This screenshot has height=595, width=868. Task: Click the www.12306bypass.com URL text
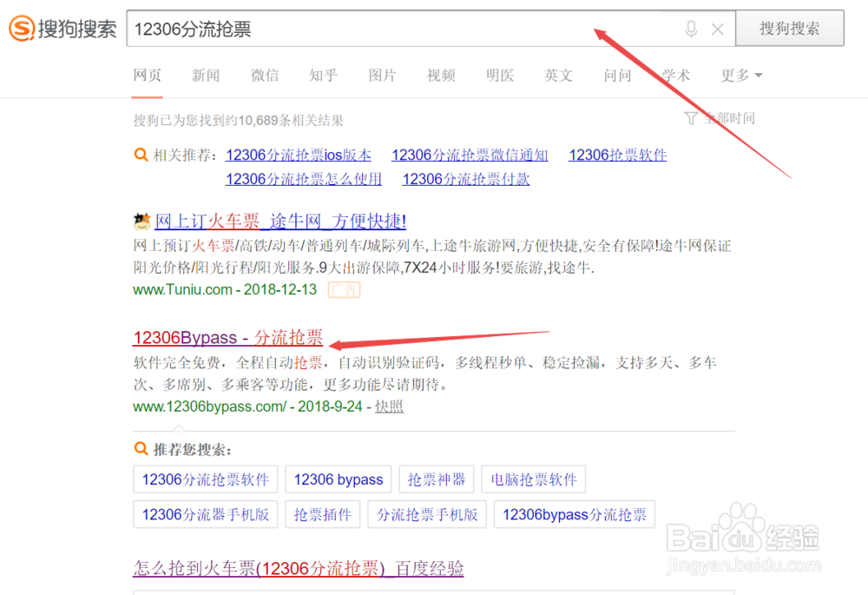tap(210, 407)
